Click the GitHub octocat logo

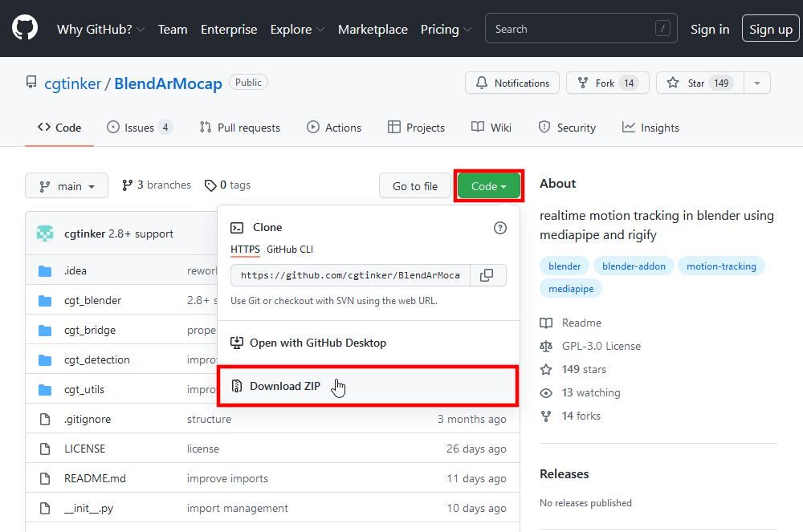25,27
